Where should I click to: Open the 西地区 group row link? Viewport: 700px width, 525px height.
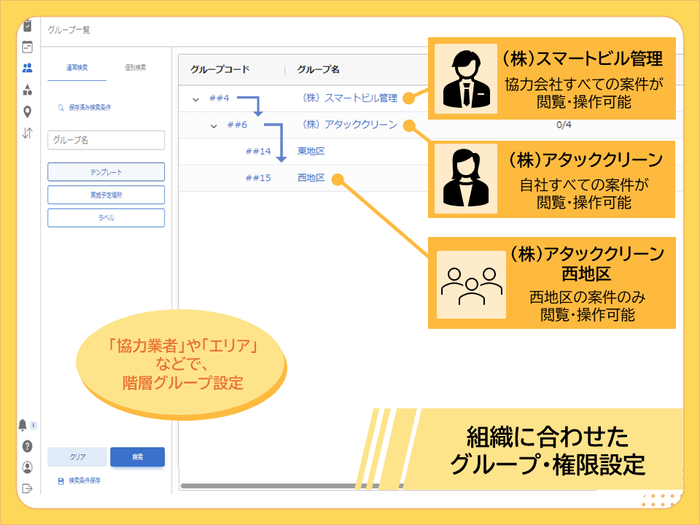311,178
